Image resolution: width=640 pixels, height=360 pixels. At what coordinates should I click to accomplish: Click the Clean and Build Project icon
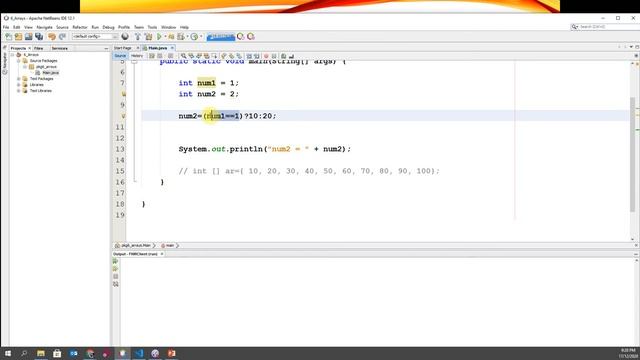[149, 37]
